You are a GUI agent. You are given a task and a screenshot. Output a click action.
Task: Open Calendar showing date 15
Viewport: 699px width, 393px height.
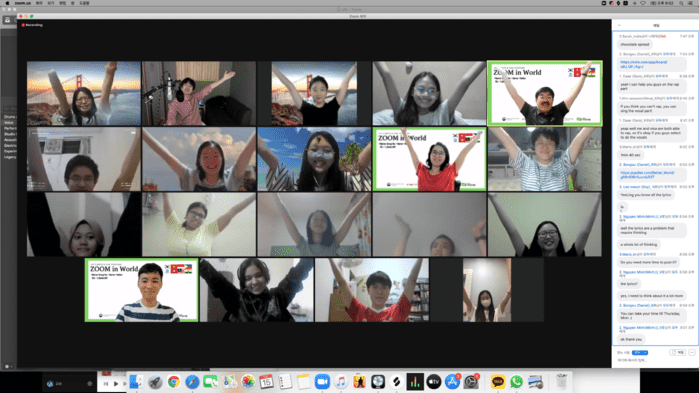click(266, 382)
